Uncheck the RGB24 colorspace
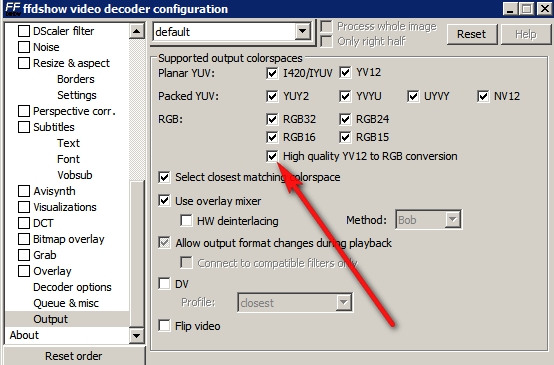 pyautogui.click(x=345, y=119)
